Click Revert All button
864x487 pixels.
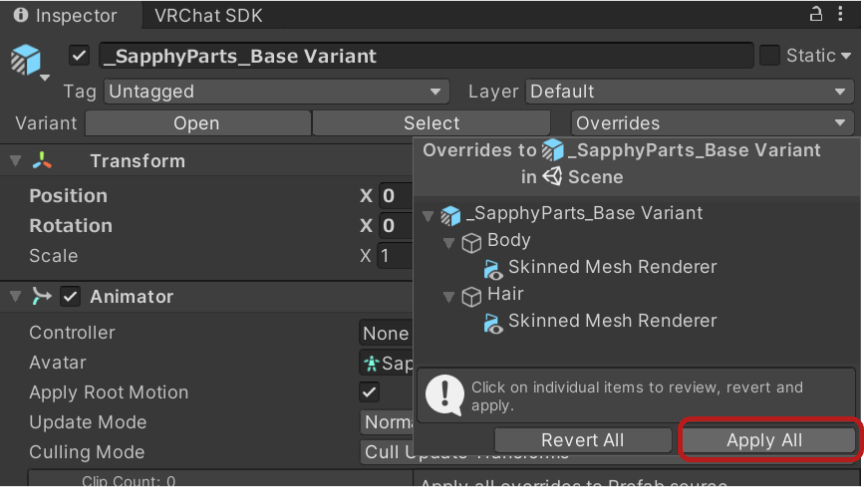tap(582, 440)
